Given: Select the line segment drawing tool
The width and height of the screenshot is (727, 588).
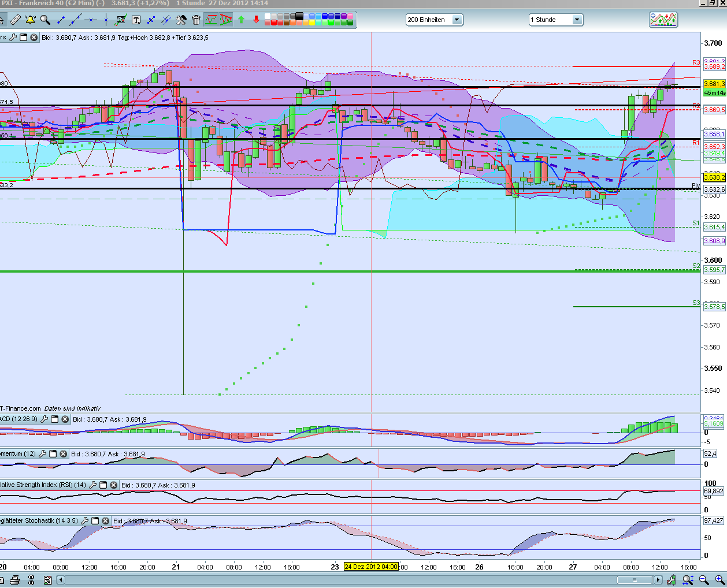Looking at the screenshot, I should (x=61, y=20).
